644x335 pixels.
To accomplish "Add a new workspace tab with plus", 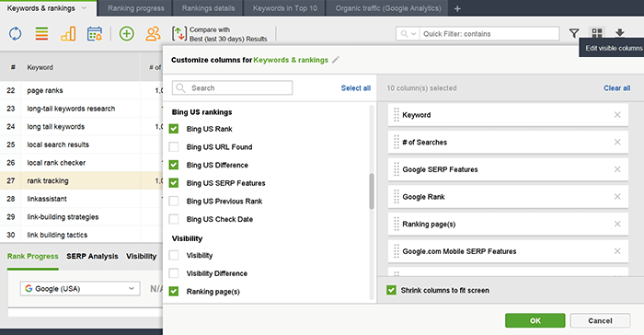I will tap(457, 8).
